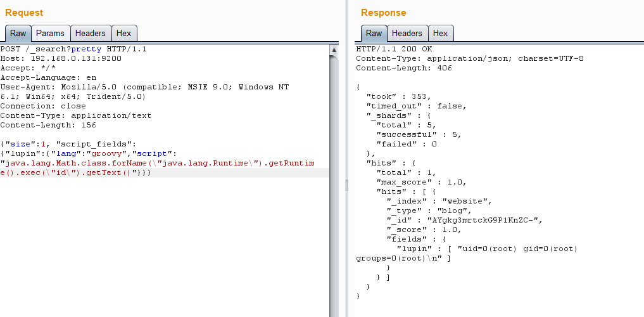Click the "_id" AYgkg3mrtckG9P1KnZC- line
Screen dimensions: 644x317
(465, 220)
